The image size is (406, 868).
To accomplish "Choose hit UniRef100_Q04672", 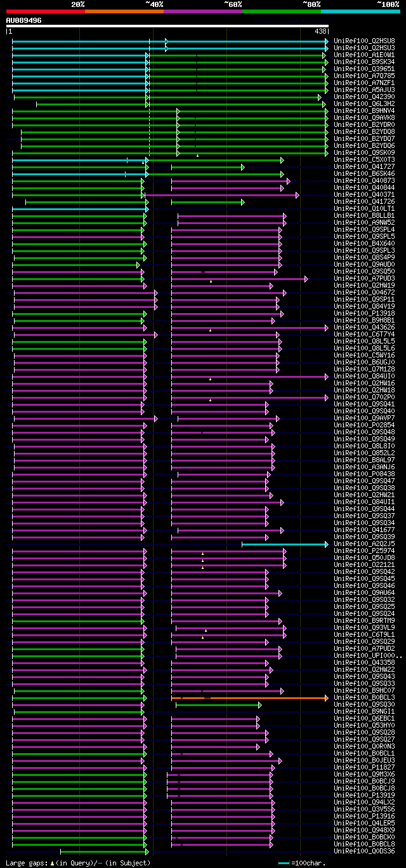I will pos(364,292).
